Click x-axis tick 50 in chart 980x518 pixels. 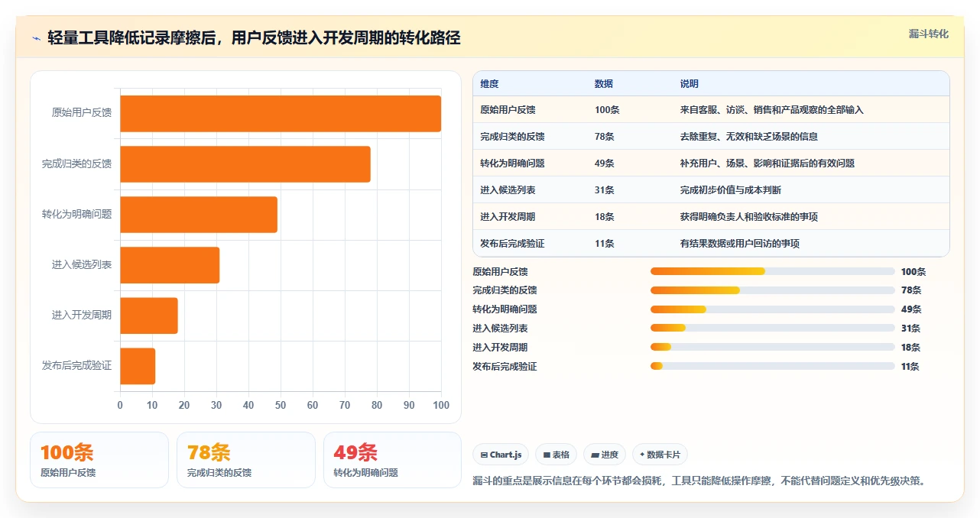coord(281,405)
